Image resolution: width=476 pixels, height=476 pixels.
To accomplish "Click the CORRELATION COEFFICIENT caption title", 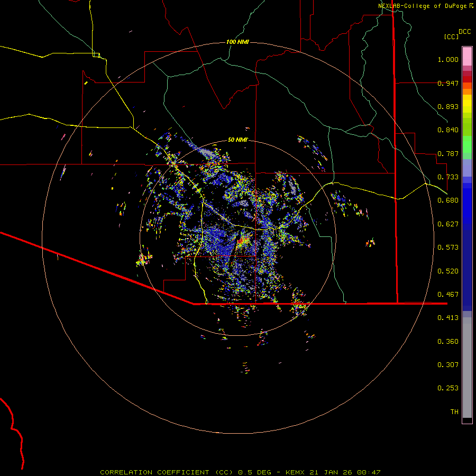I will [154, 472].
